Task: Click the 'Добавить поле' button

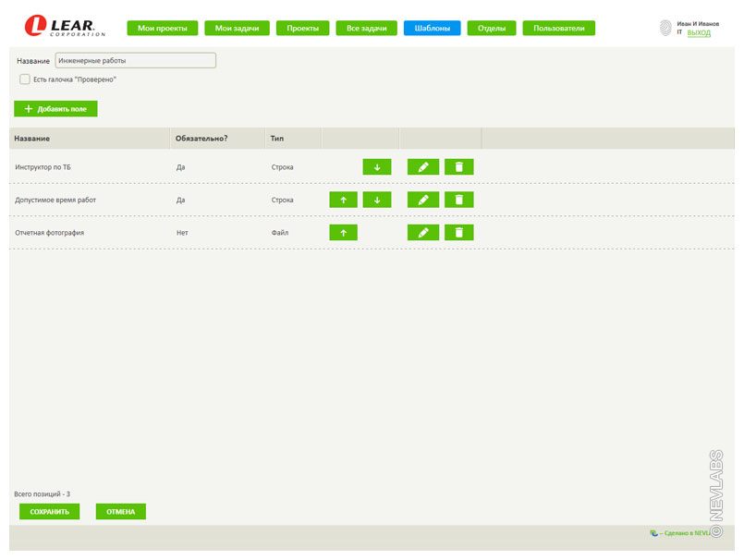Action: [55, 109]
